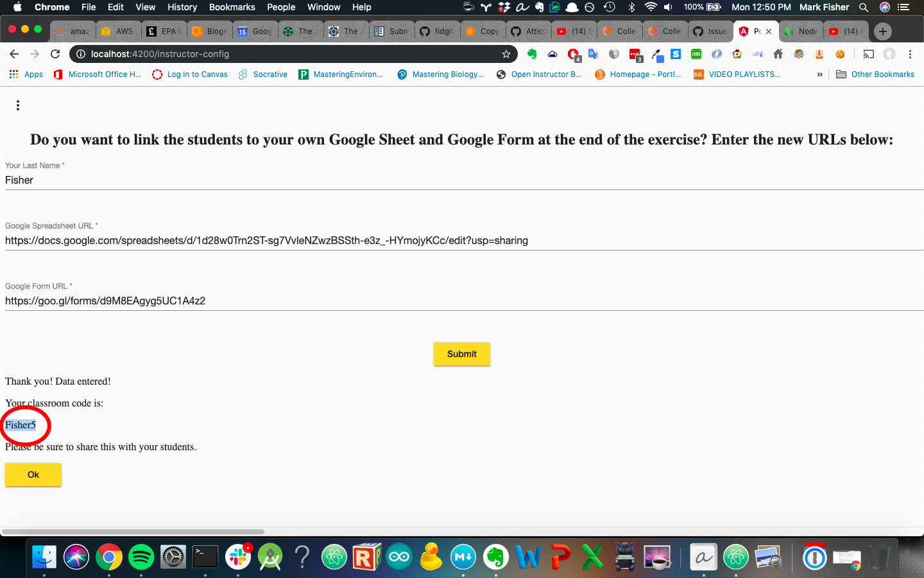The height and width of the screenshot is (578, 924).
Task: Open the Evernote Web Clipper extension
Action: coord(532,55)
